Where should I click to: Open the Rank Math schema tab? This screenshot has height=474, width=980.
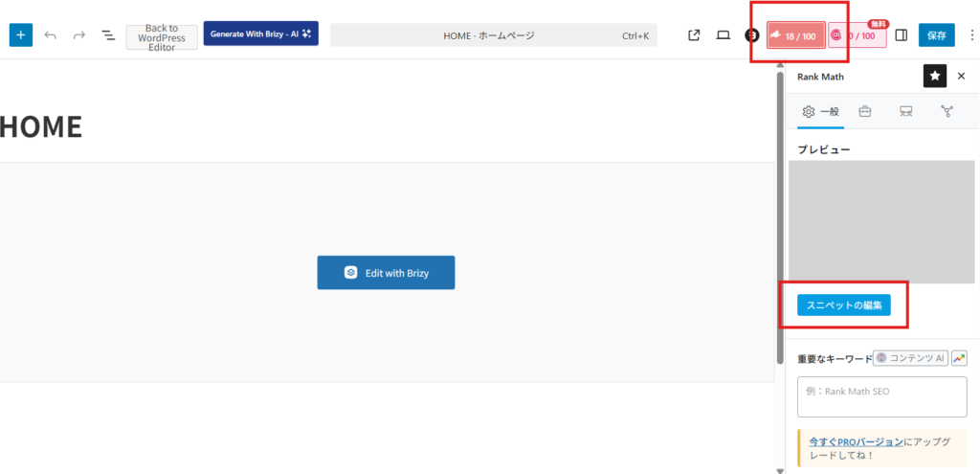(x=905, y=112)
